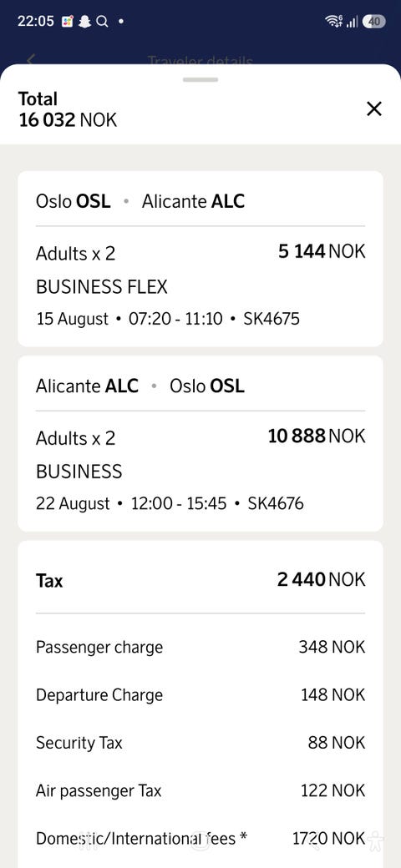Tap the search notification icon in status bar

102,22
